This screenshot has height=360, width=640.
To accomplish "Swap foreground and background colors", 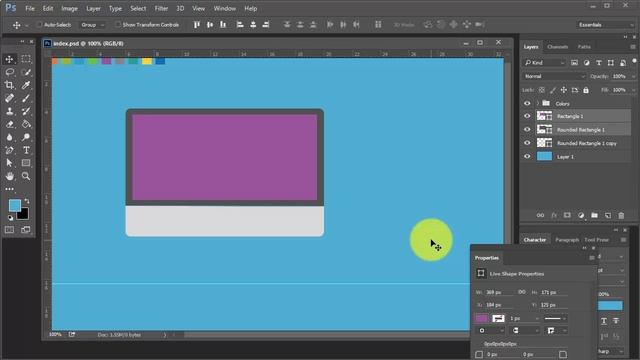I will point(27,201).
